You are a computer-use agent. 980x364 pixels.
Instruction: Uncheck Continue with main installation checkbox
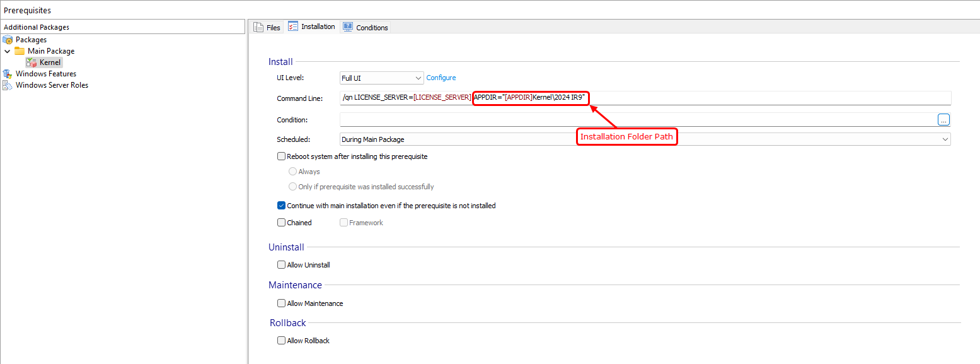[x=282, y=206]
